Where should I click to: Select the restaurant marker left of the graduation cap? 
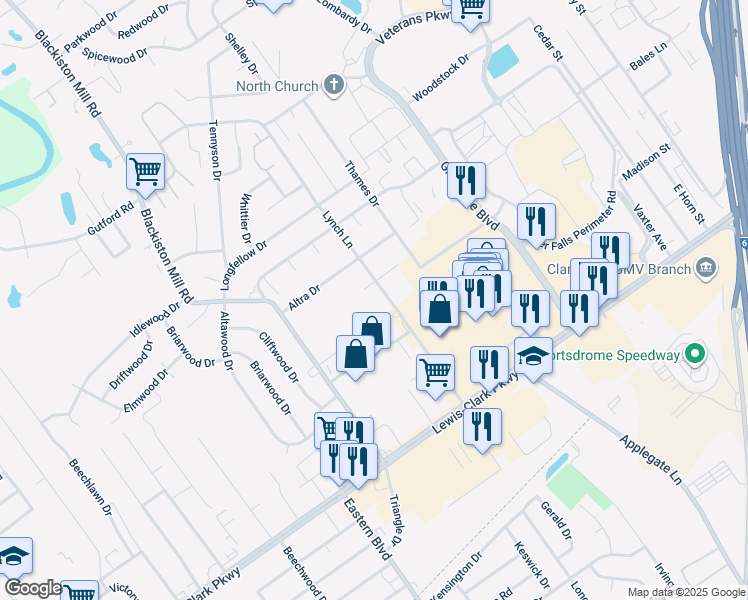coord(489,366)
